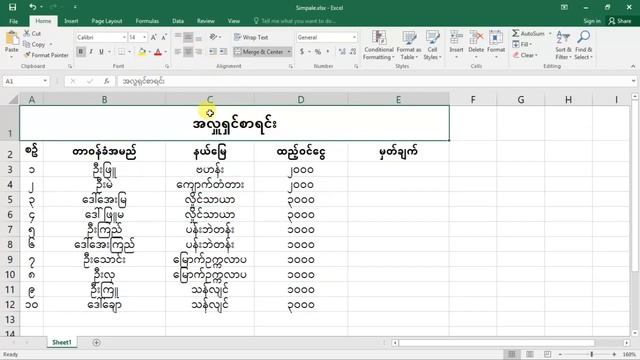The width and height of the screenshot is (640, 360).
Task: Switch to Page Break Preview in status bar
Action: tap(547, 354)
